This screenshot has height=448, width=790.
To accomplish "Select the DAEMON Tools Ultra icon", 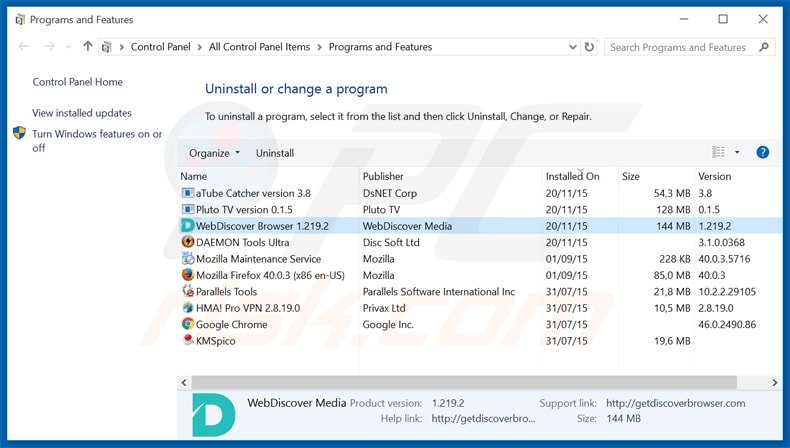I will [x=187, y=242].
